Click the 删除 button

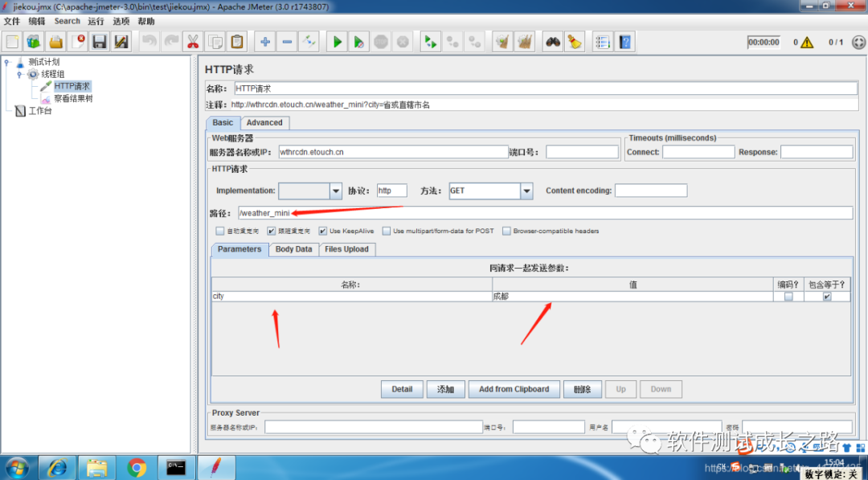point(583,389)
